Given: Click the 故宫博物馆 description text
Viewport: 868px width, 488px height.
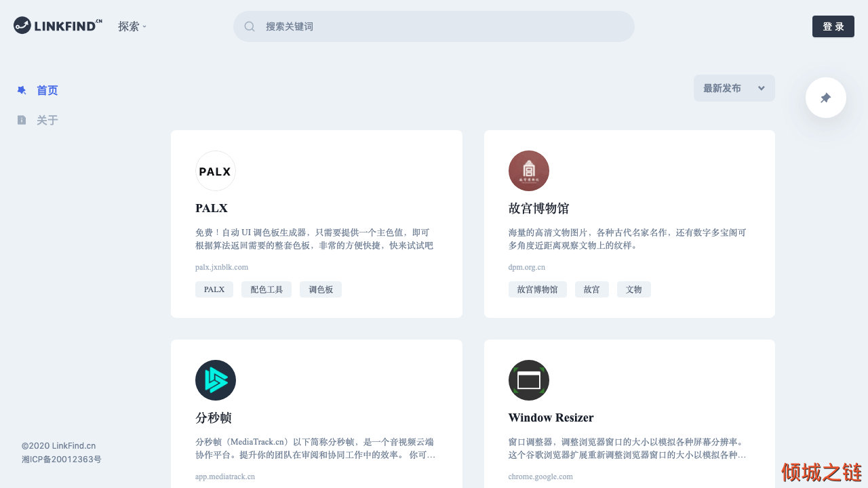Looking at the screenshot, I should pyautogui.click(x=627, y=239).
